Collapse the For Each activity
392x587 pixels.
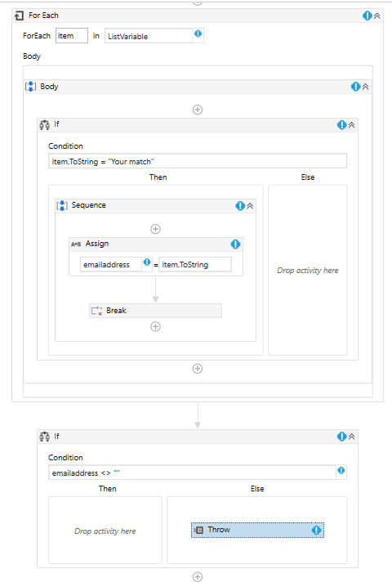(377, 16)
